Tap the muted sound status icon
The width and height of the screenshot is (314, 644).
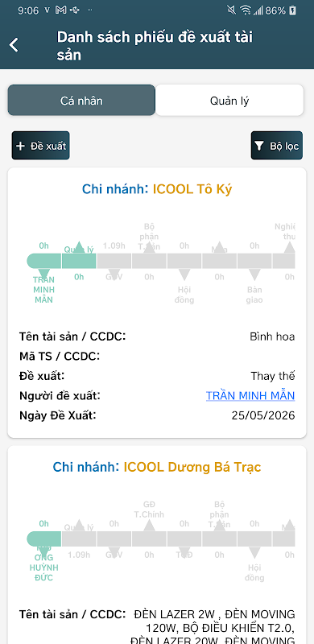(x=233, y=10)
